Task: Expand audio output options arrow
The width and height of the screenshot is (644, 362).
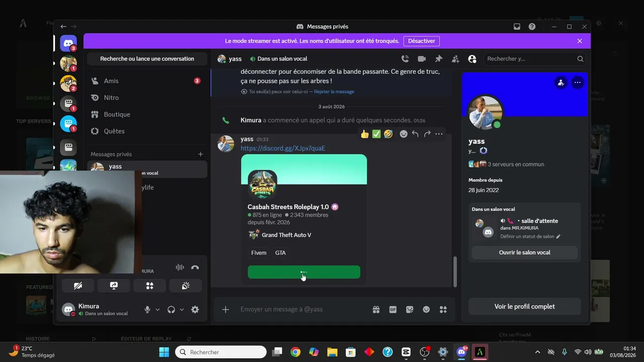Action: [x=182, y=310]
